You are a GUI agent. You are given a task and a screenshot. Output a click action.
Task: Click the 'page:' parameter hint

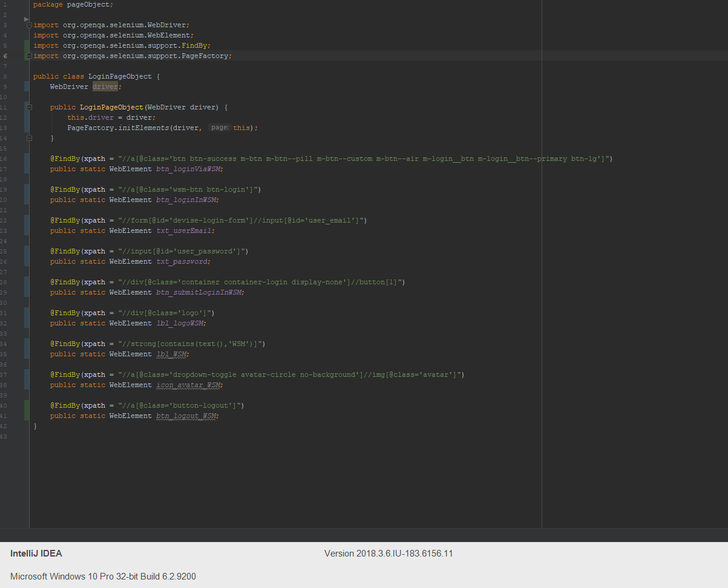(x=219, y=128)
